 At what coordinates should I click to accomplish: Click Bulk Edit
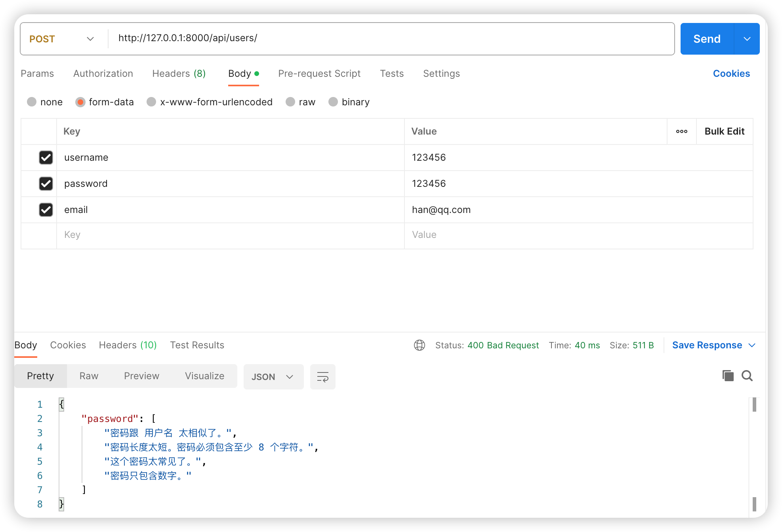[724, 131]
